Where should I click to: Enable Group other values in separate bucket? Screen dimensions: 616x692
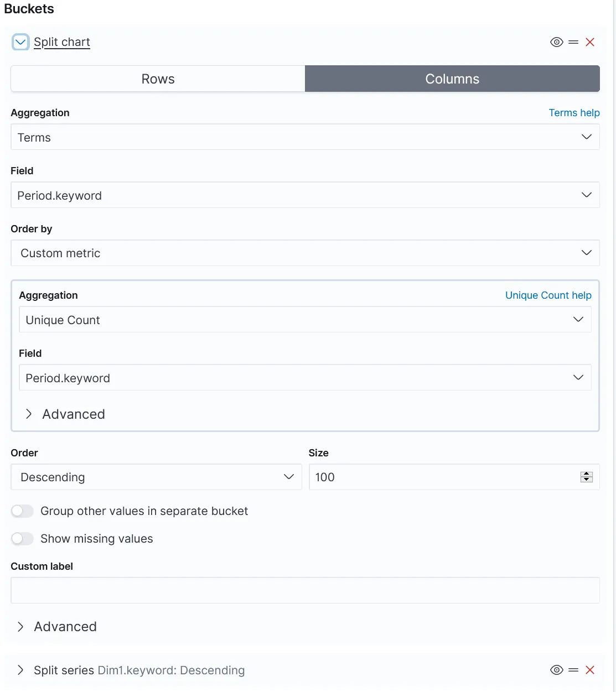click(x=22, y=511)
